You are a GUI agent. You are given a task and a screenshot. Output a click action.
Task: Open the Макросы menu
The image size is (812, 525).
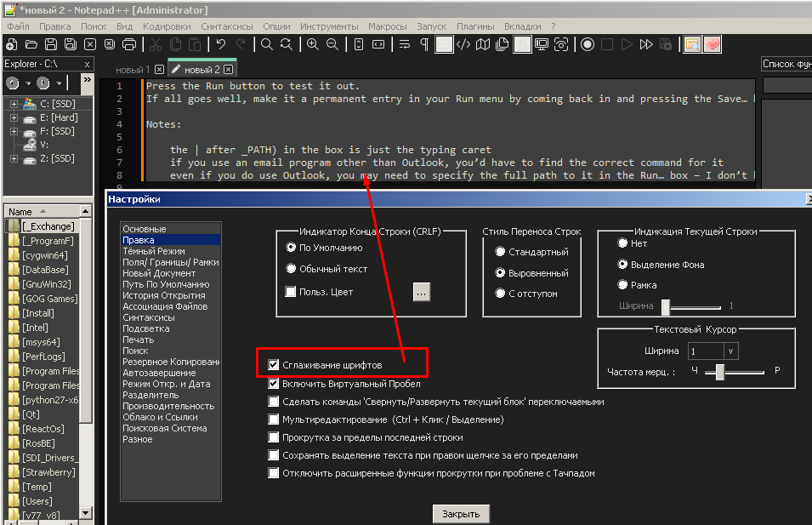(x=388, y=26)
